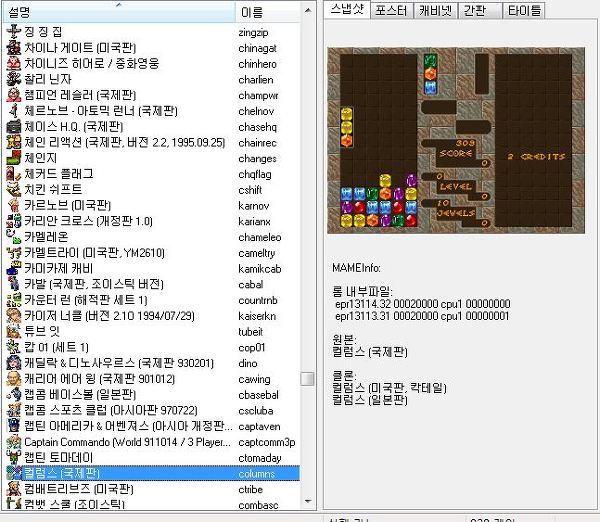Click the icon for 체인 리액션 entry
Viewport: 600px width, 522px height.
14,142
